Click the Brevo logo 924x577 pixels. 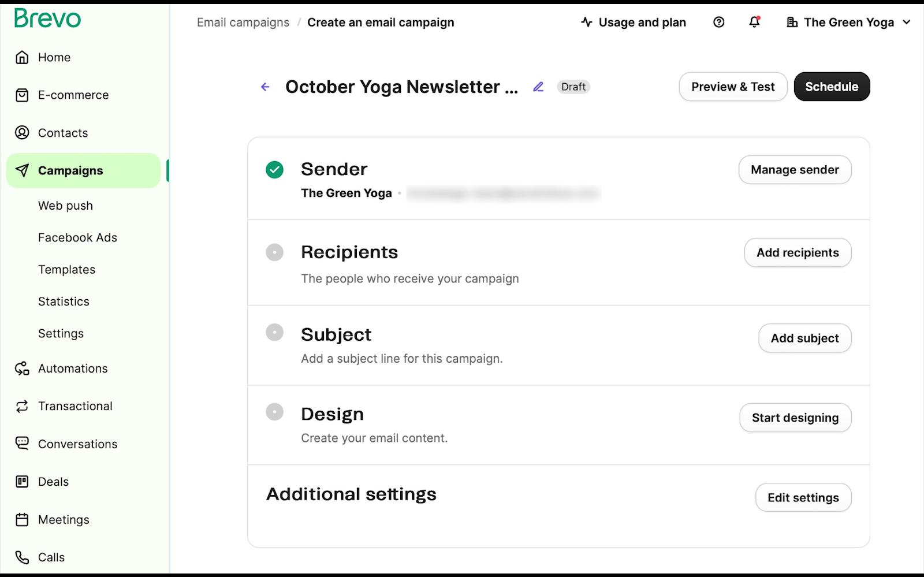(47, 18)
